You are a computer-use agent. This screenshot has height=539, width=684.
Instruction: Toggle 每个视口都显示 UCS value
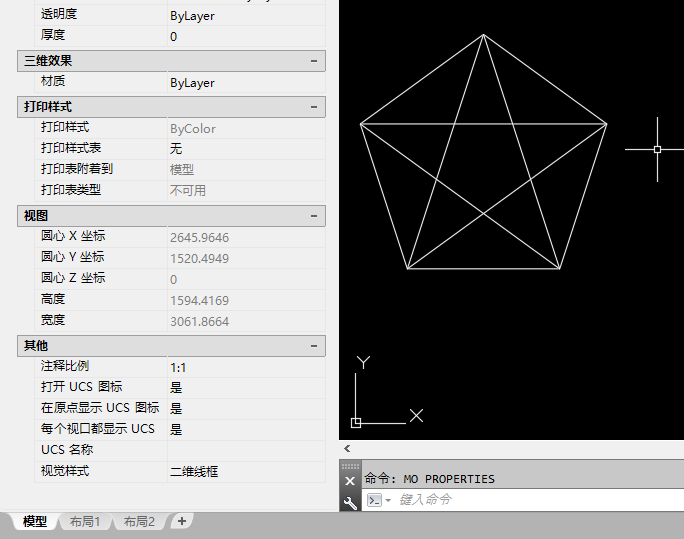coord(246,430)
